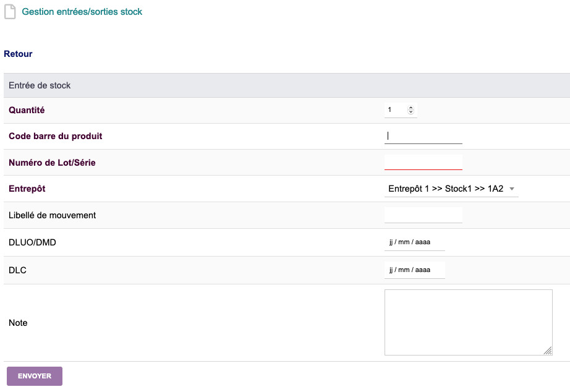
Task: Click the DLUO/DMD date field
Action: [x=414, y=242]
